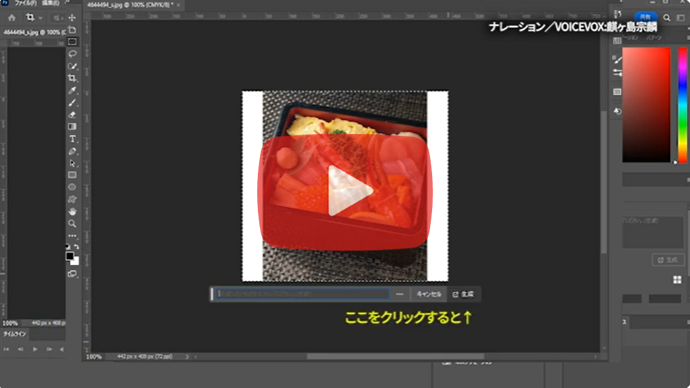
Task: Select the Lasso tool
Action: 73,54
